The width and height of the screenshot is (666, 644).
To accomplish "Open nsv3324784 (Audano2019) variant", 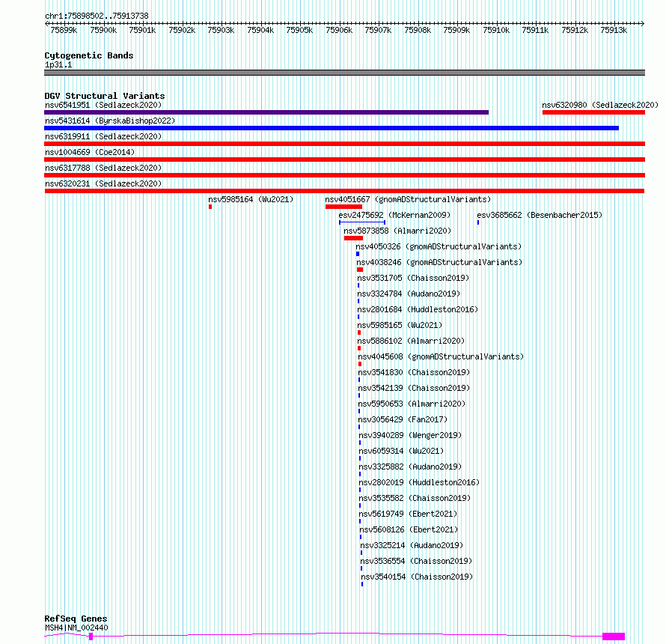I will 409,294.
